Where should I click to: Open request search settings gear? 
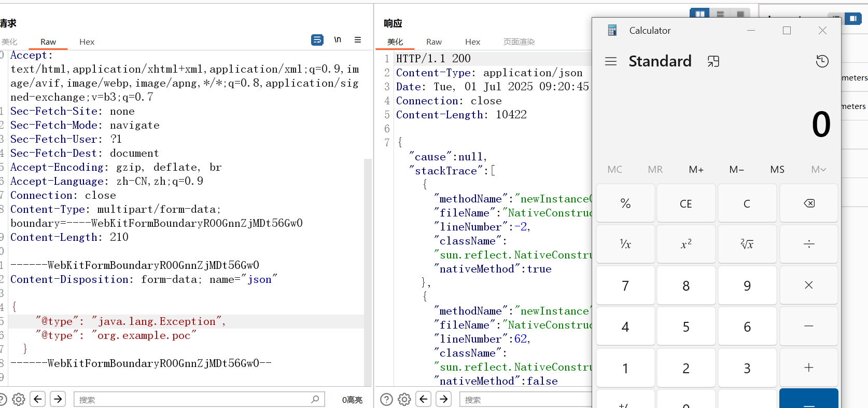pos(19,399)
